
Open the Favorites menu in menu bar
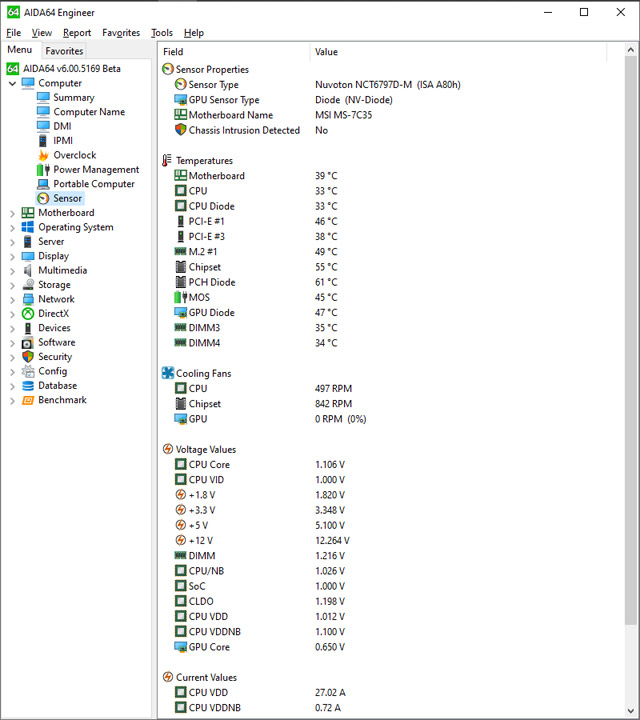(x=121, y=33)
